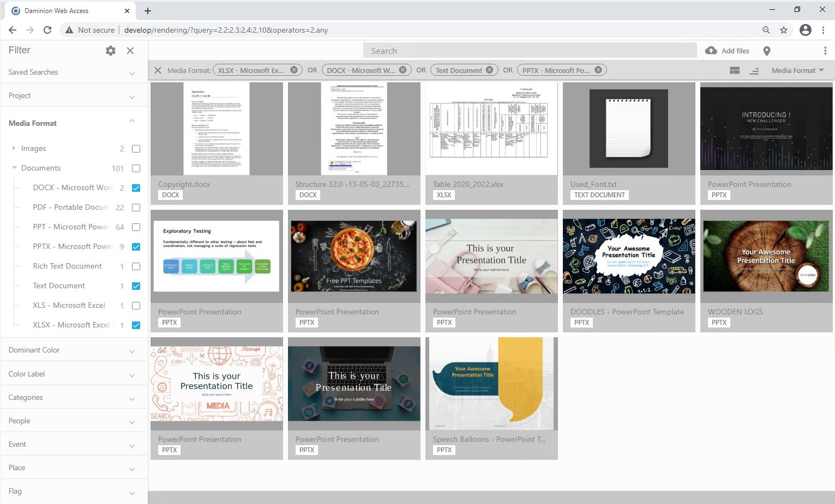Screen dimensions: 835x504
Task: Close the Filter panel with the X icon
Action: (x=130, y=50)
